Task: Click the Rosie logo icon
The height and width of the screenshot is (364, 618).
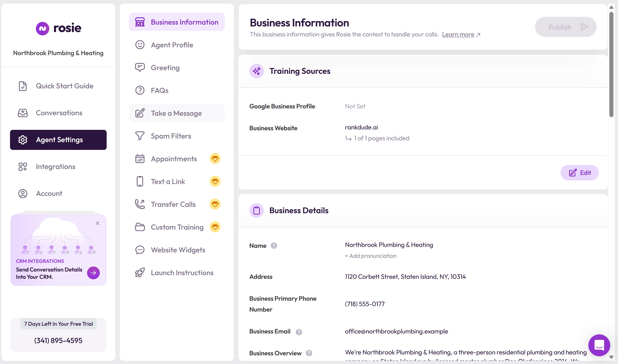Action: 42,28
